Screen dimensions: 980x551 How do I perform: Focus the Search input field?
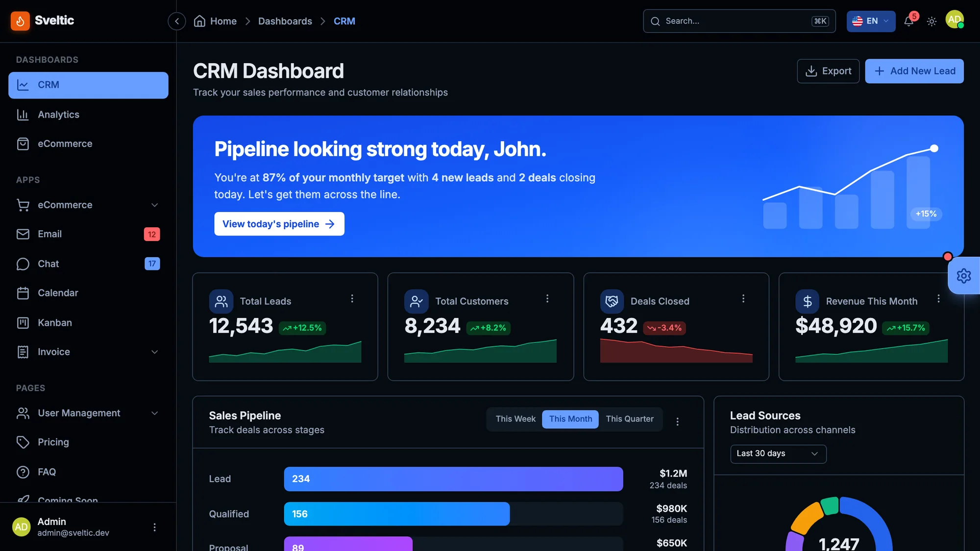[x=739, y=21]
